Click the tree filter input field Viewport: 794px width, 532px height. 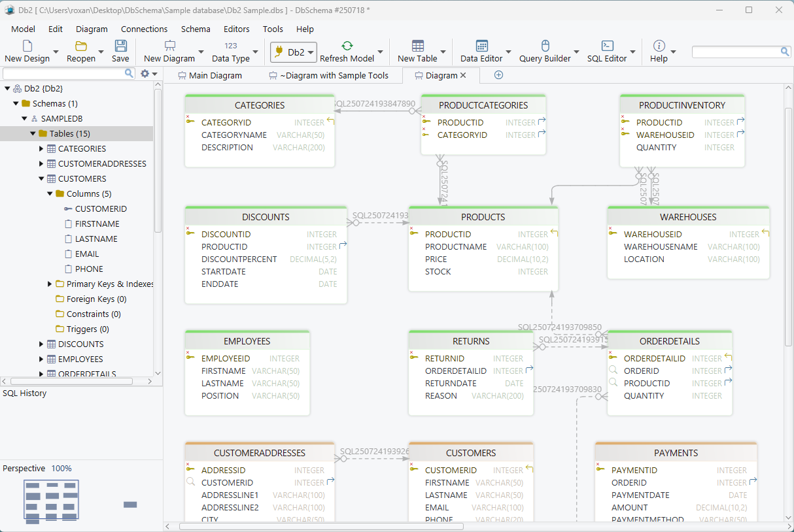63,73
